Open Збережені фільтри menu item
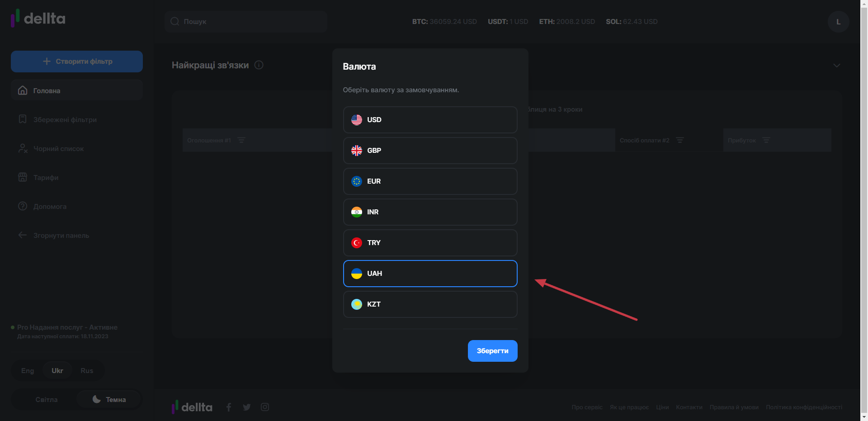The width and height of the screenshot is (868, 421). pos(65,120)
